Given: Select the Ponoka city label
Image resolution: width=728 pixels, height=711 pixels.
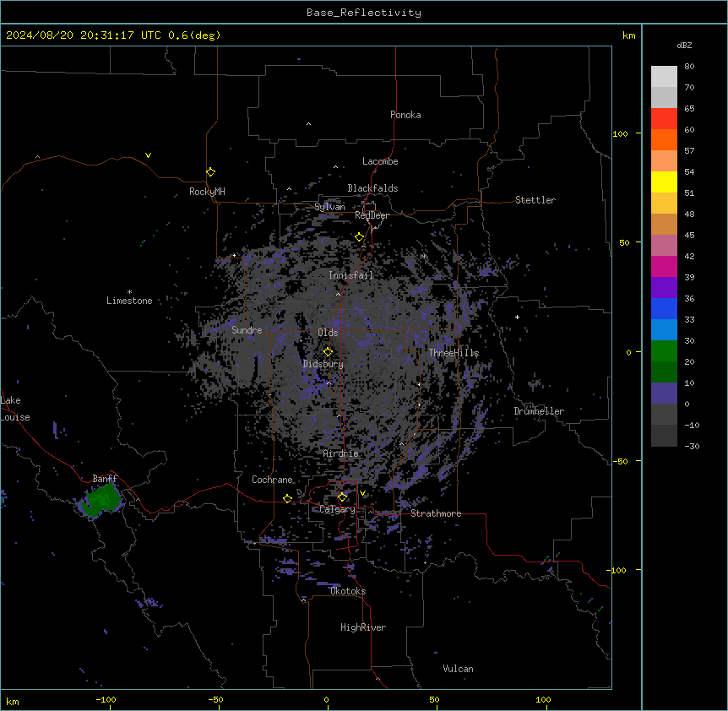Looking at the screenshot, I should tap(405, 115).
